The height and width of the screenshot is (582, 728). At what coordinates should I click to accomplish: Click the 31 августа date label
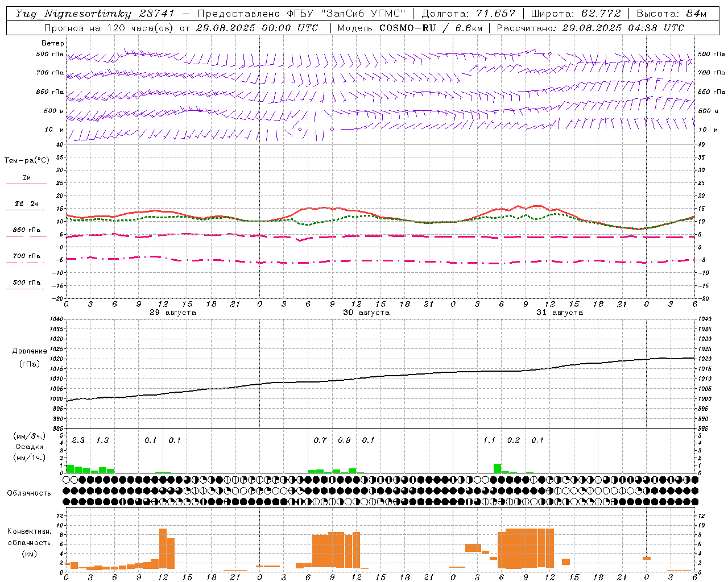point(560,313)
